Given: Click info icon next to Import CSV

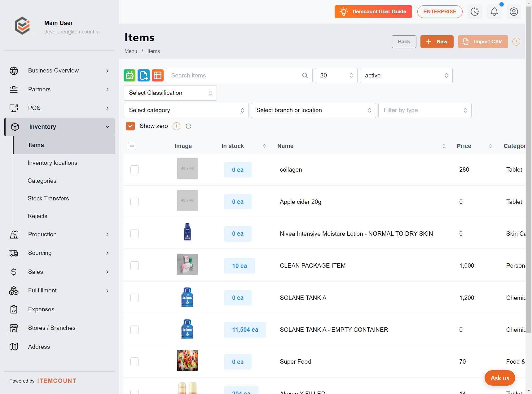Looking at the screenshot, I should click(x=516, y=42).
